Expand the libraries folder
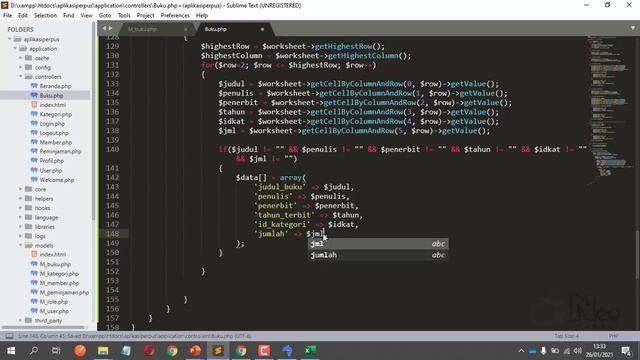This screenshot has height=360, width=640. coord(20,227)
